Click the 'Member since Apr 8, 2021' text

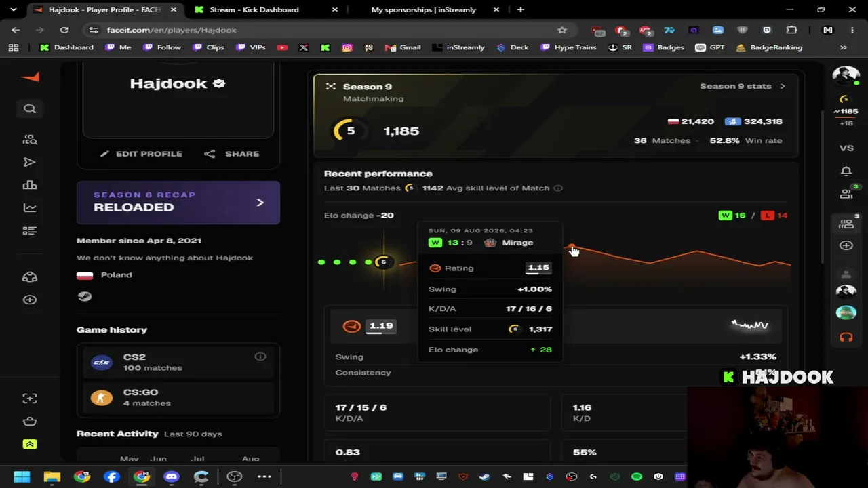139,241
